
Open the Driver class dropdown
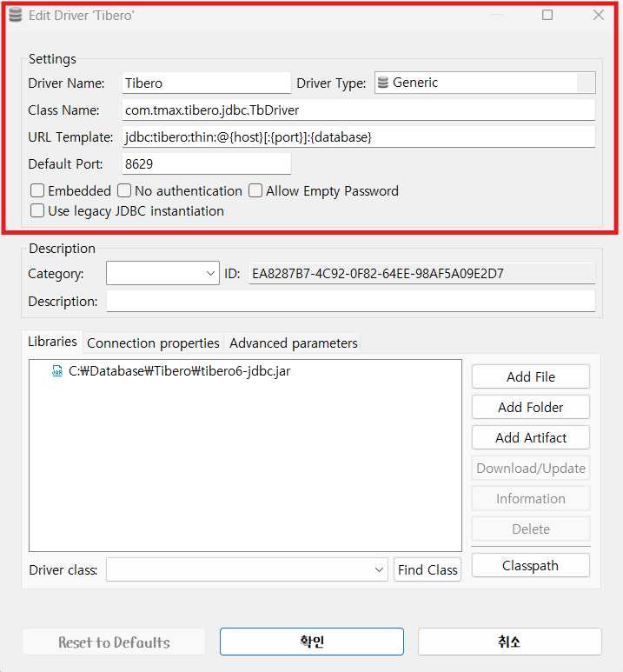(x=247, y=569)
